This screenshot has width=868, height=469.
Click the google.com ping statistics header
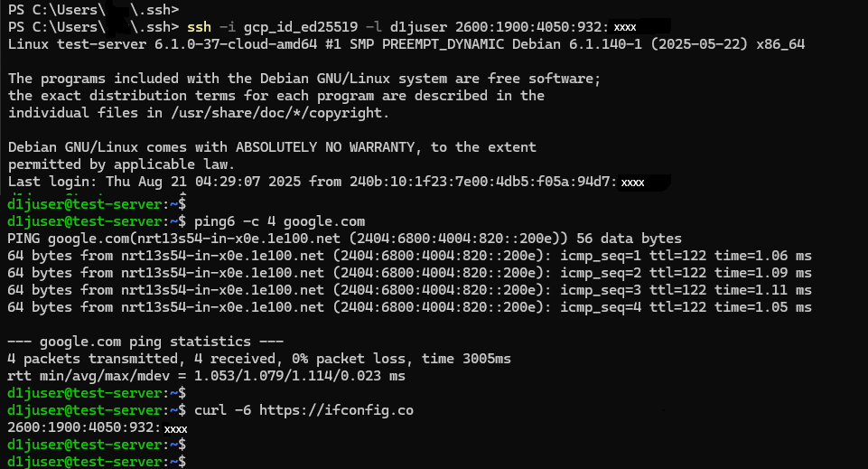145,342
